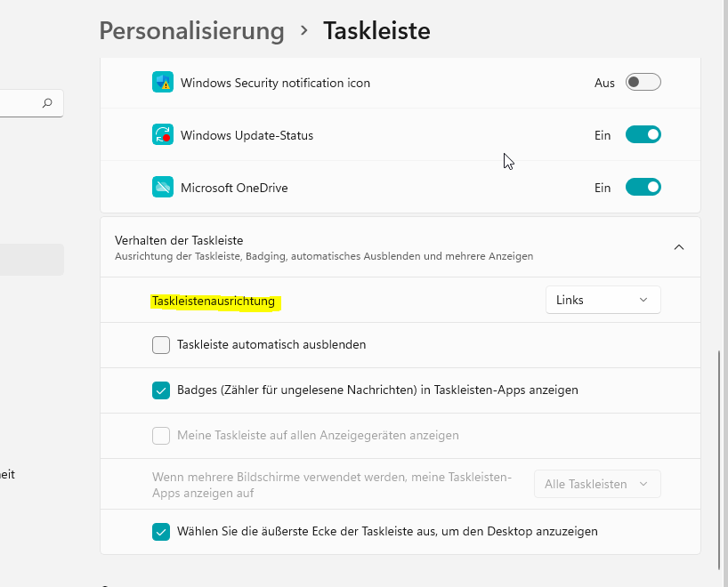Click the disabled Anzeigegeräte checkbox

click(x=161, y=435)
